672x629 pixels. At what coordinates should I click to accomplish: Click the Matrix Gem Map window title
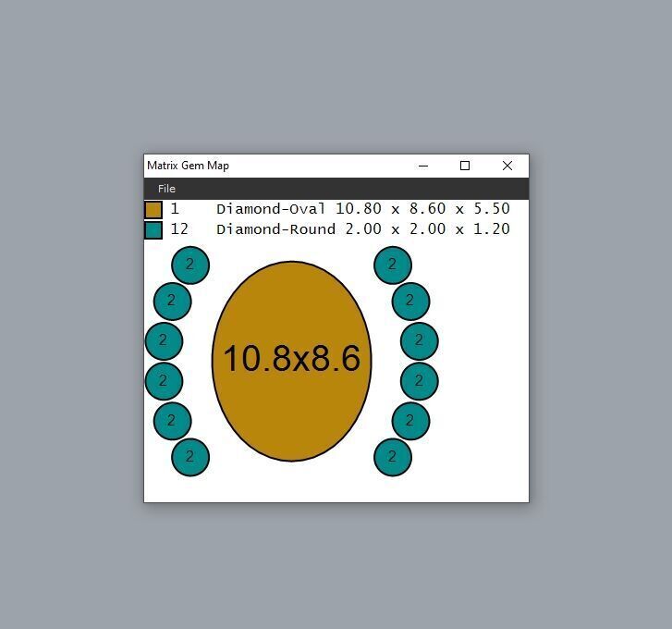(x=189, y=166)
